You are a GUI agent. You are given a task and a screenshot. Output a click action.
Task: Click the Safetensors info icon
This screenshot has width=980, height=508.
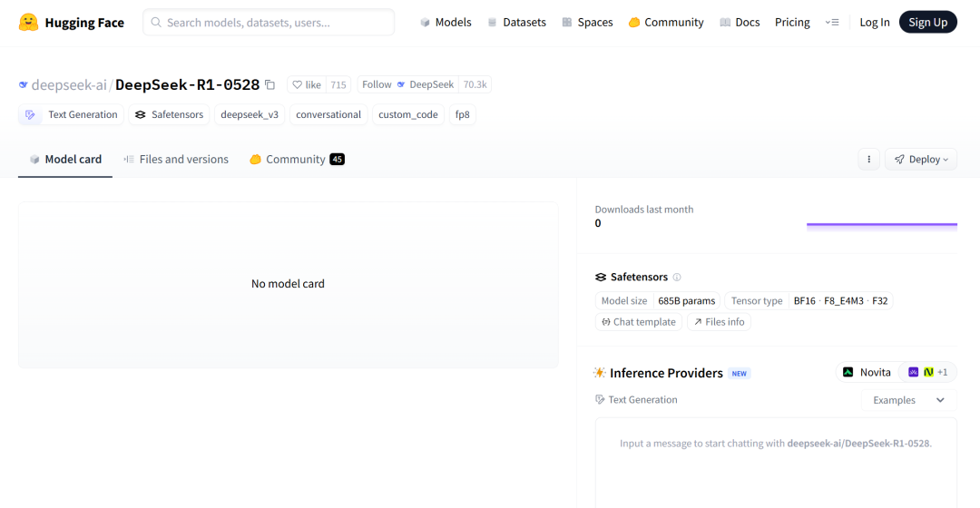pos(677,278)
